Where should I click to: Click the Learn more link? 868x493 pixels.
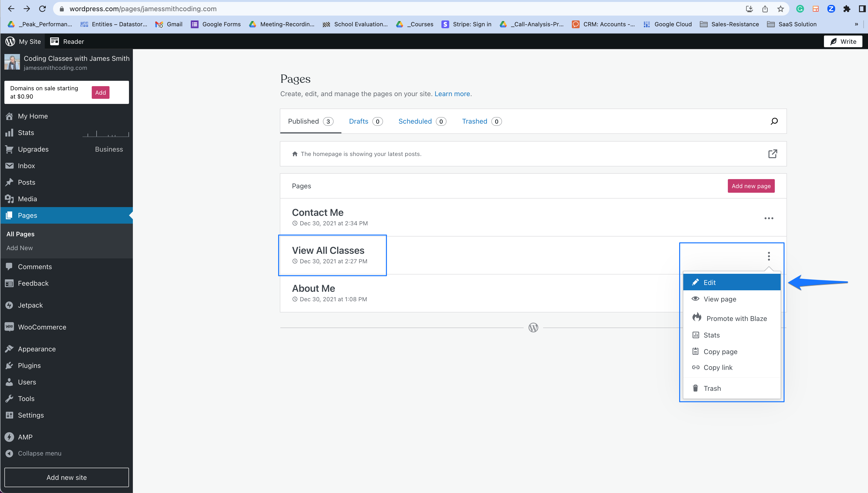(x=452, y=94)
